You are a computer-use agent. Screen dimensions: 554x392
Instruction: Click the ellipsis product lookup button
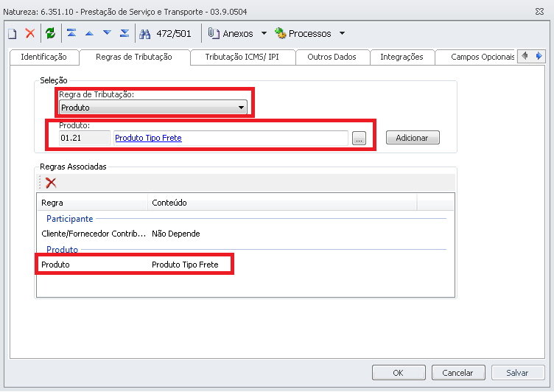359,139
